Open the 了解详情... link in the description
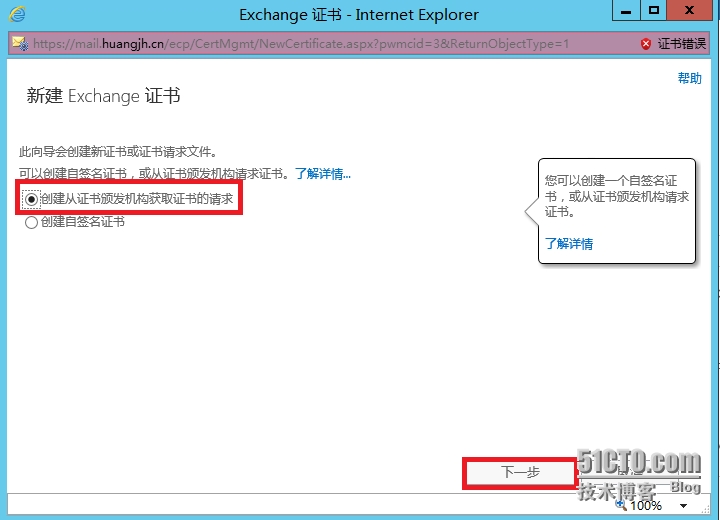This screenshot has height=520, width=720. [323, 174]
